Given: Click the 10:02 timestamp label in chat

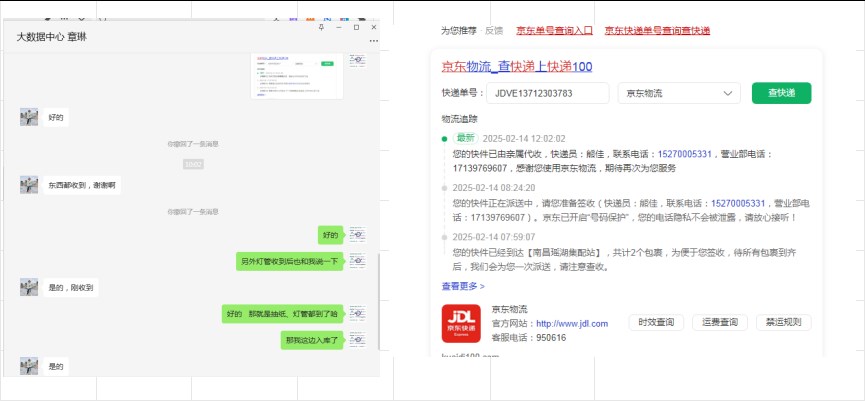Looking at the screenshot, I should (193, 164).
